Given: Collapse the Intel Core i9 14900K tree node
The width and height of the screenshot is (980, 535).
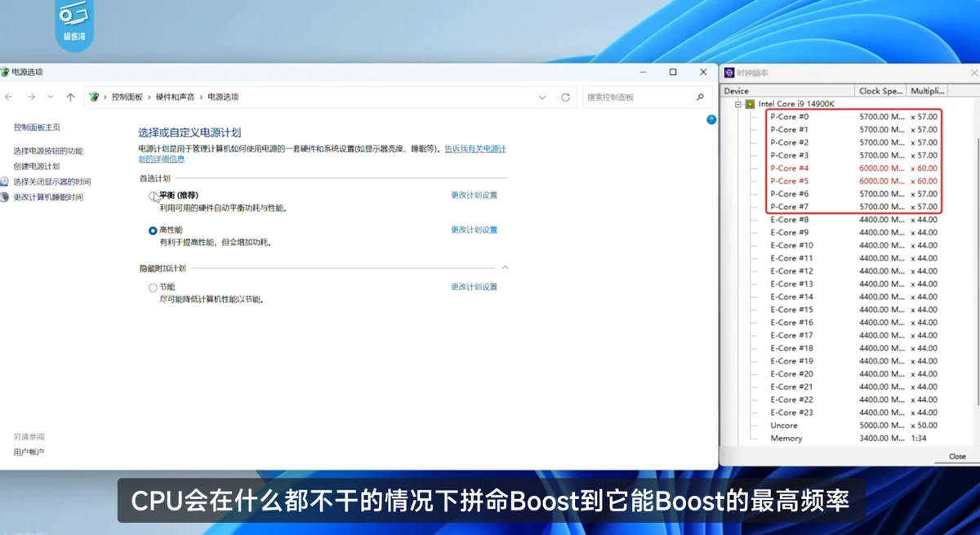Looking at the screenshot, I should tap(737, 105).
